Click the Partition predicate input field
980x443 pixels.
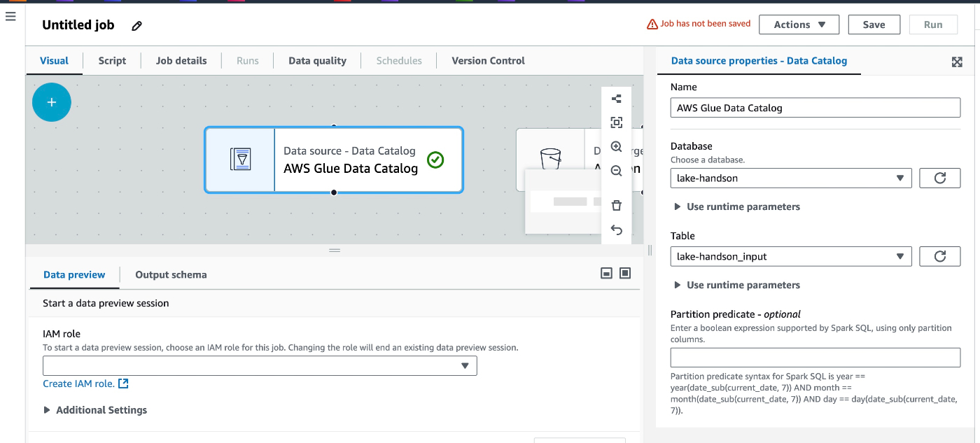coord(815,358)
